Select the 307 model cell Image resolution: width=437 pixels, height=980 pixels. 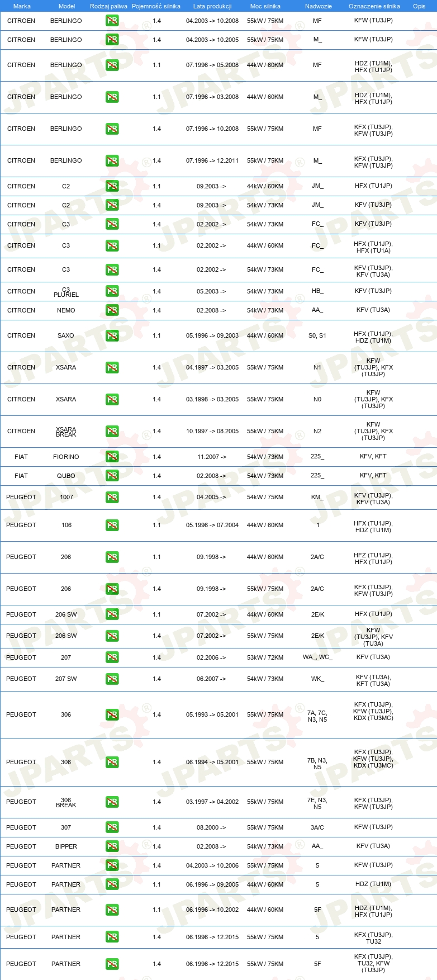(66, 827)
